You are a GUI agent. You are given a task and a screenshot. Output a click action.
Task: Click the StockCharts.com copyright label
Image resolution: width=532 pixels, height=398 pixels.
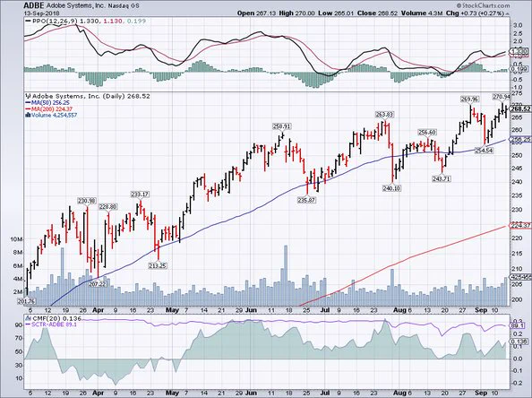[x=483, y=5]
